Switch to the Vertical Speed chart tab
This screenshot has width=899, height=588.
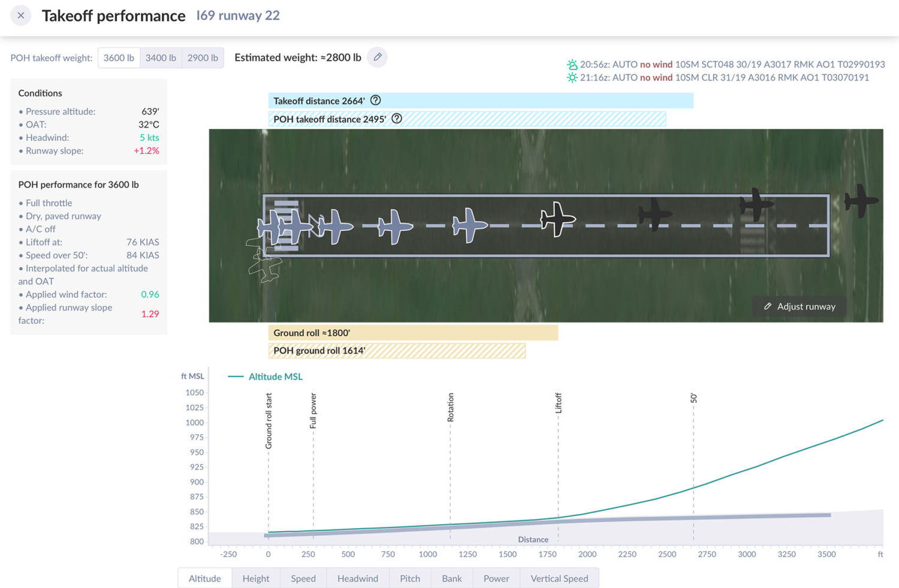tap(559, 578)
